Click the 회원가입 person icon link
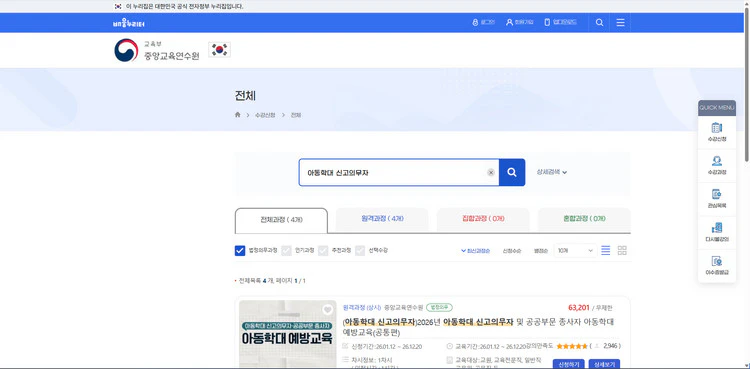The height and width of the screenshot is (369, 750). click(519, 22)
